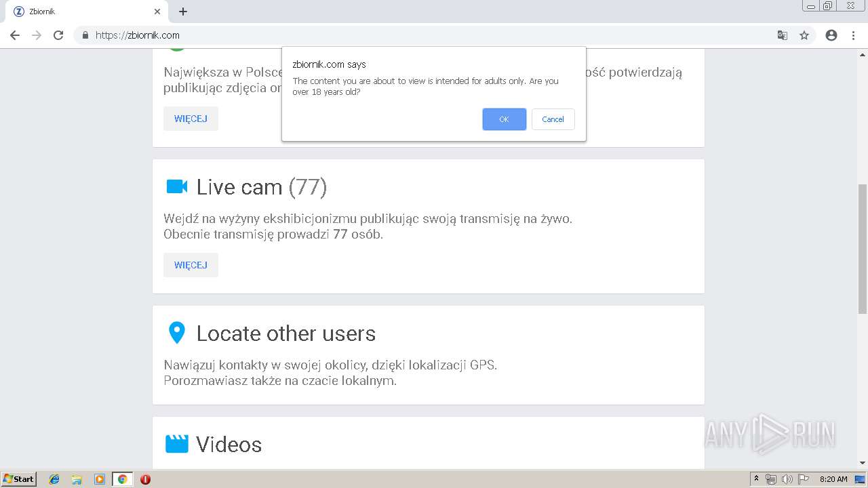Click the location pin icon
Image resolution: width=868 pixels, height=488 pixels.
coord(176,333)
